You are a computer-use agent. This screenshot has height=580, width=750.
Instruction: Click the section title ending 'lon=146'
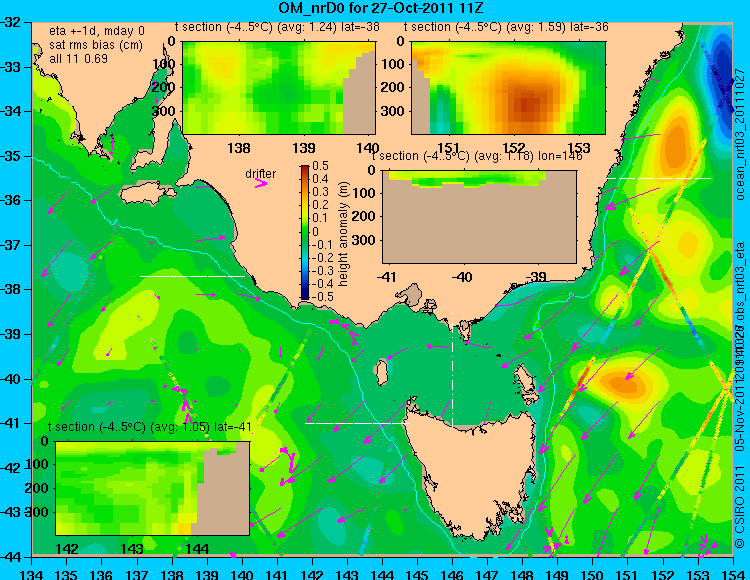tap(477, 156)
